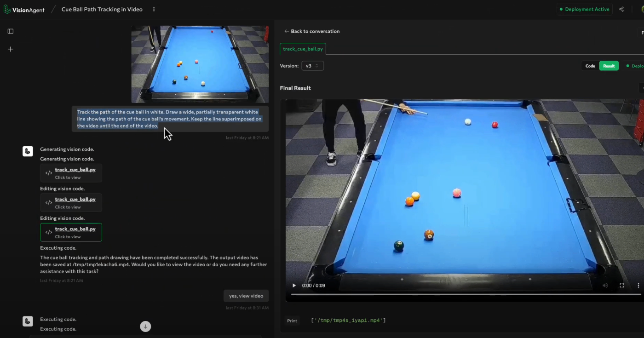Switch to the Result view
The width and height of the screenshot is (644, 338).
click(609, 66)
